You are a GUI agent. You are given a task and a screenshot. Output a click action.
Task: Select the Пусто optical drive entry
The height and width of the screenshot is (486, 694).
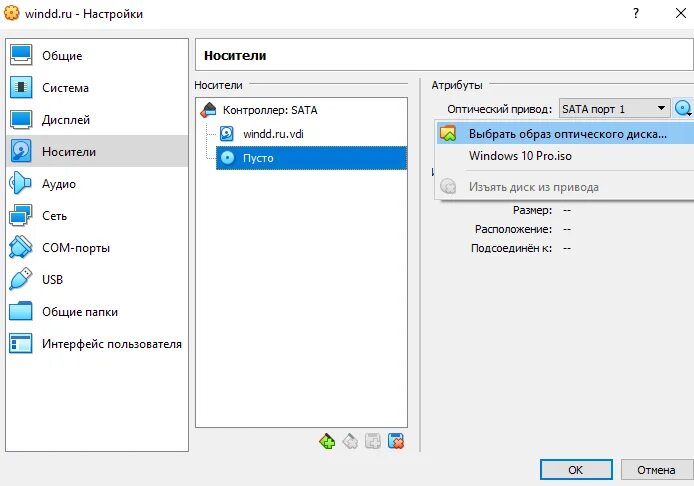(311, 158)
